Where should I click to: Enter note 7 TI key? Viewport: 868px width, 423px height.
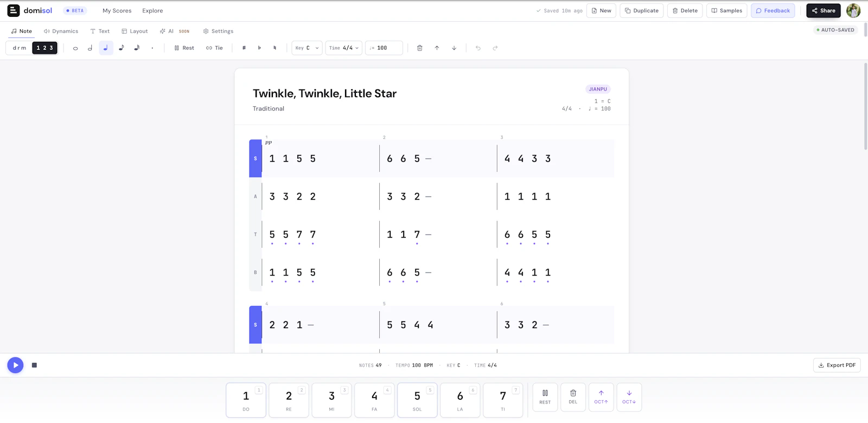coord(503,400)
